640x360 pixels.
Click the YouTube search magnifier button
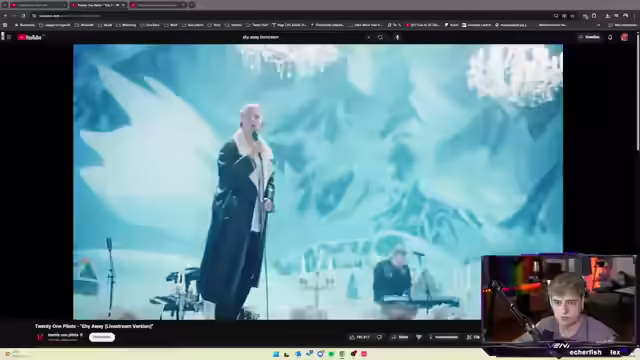pyautogui.click(x=380, y=37)
